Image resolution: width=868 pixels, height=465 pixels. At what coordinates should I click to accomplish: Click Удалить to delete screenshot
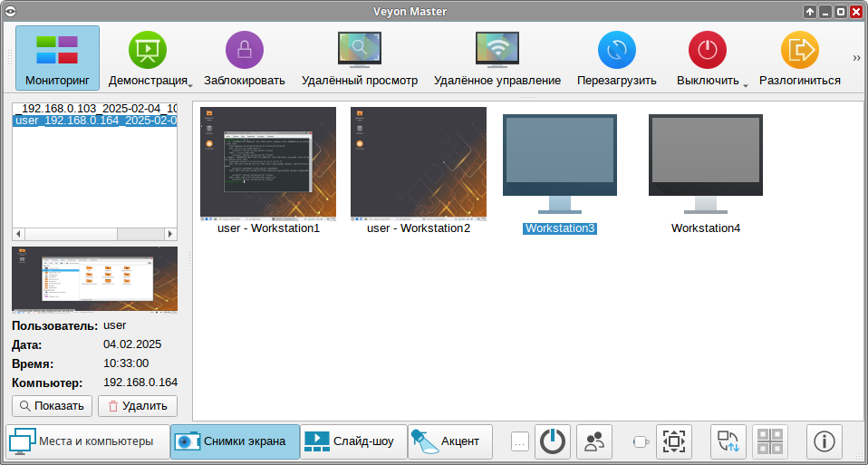point(138,406)
